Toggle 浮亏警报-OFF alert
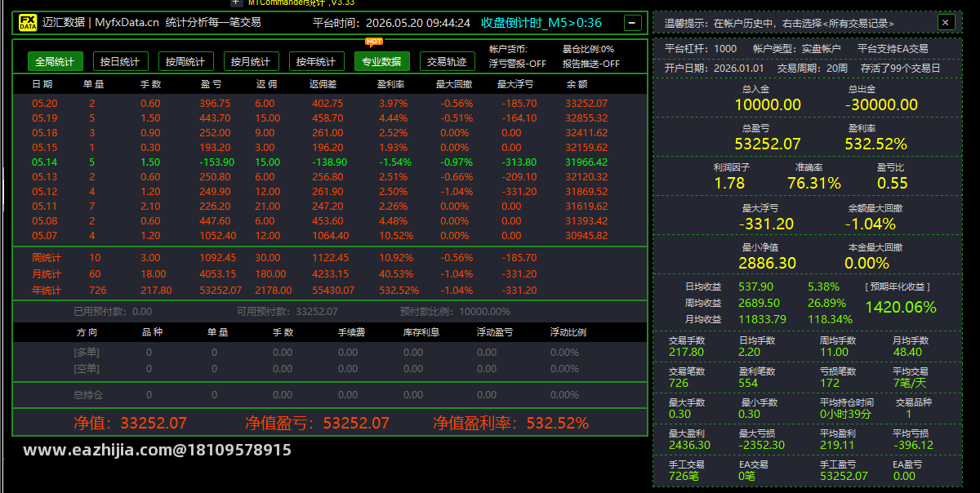 pyautogui.click(x=518, y=63)
